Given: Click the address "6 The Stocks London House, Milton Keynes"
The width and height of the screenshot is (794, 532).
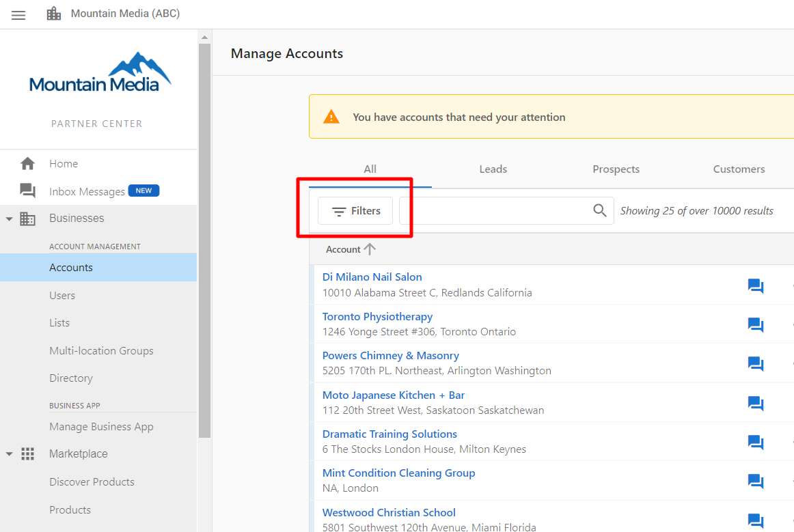Looking at the screenshot, I should click(424, 449).
